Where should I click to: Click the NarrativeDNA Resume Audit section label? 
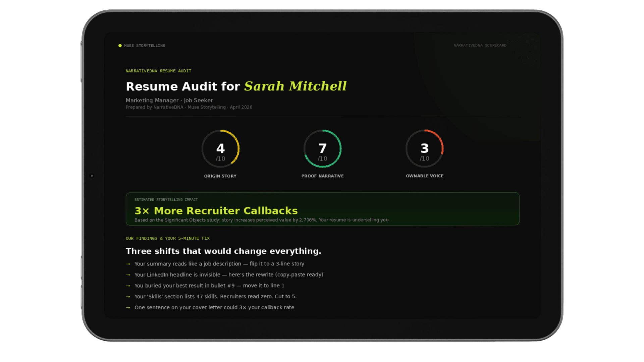click(x=158, y=71)
